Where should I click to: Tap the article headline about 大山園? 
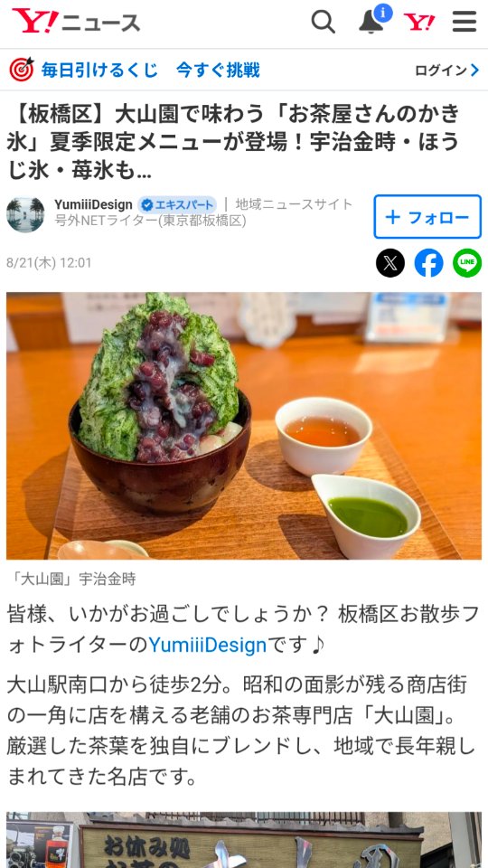pos(235,142)
